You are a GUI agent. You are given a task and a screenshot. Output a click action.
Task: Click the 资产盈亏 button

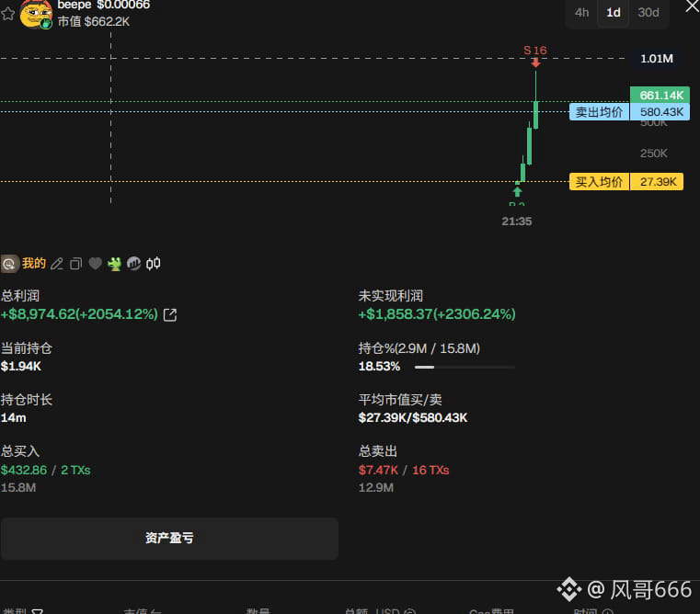(169, 539)
